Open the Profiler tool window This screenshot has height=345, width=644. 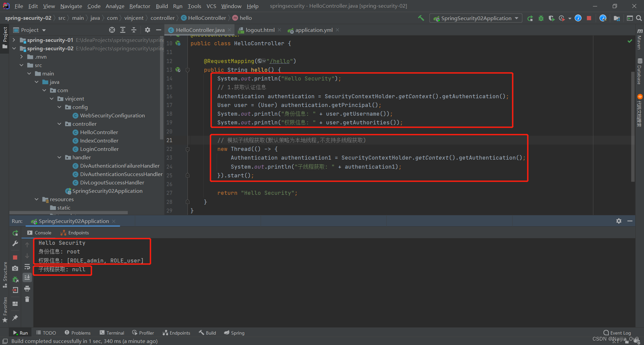(143, 333)
